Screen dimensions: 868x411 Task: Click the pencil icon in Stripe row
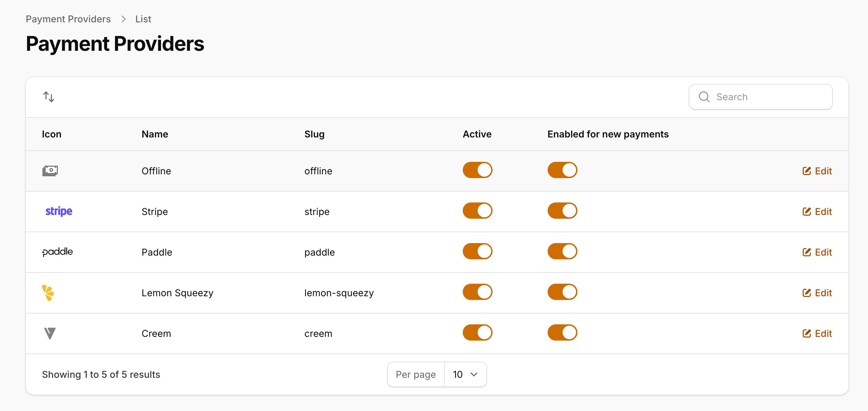tap(806, 212)
